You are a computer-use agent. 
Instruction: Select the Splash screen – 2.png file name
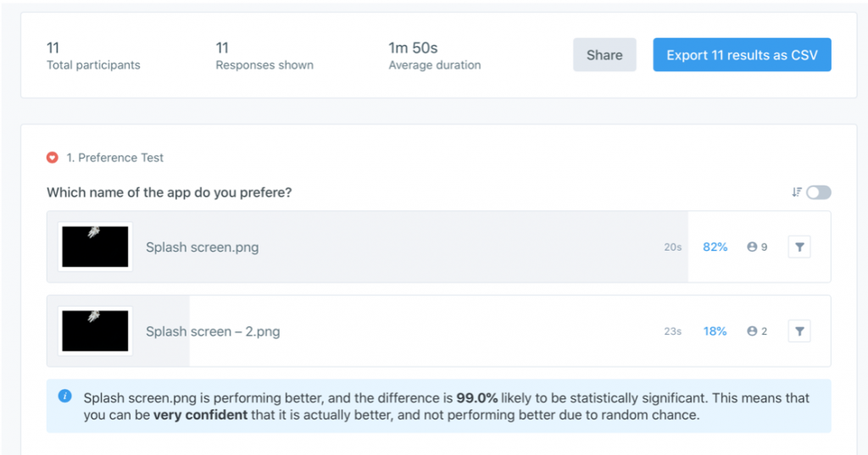click(x=213, y=331)
